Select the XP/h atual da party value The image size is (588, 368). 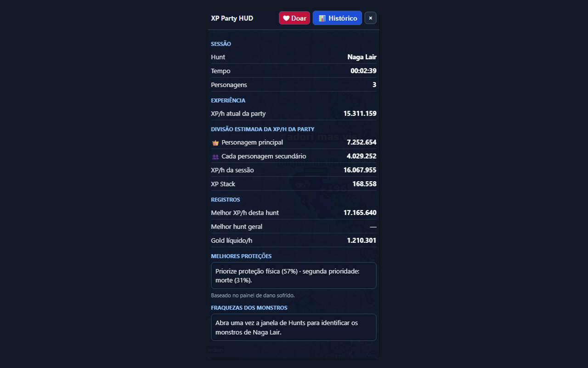click(x=360, y=114)
